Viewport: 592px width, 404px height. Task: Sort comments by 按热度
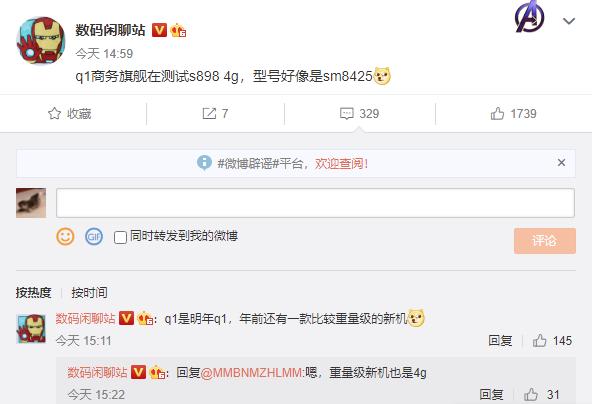(x=33, y=293)
